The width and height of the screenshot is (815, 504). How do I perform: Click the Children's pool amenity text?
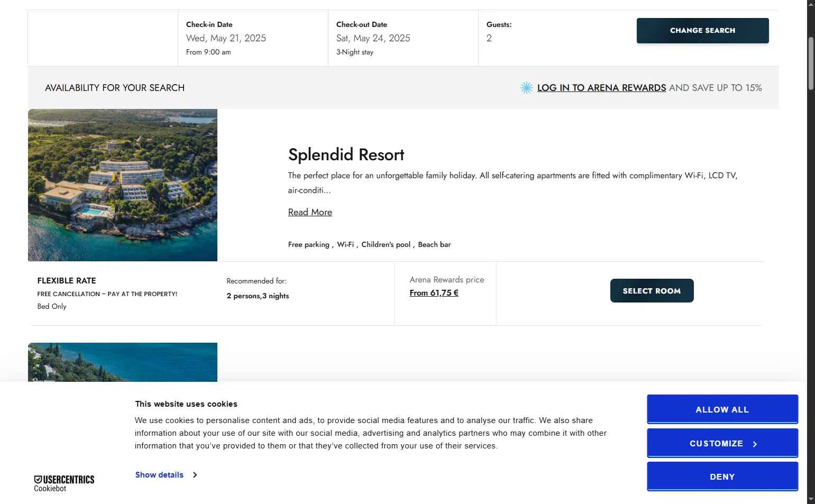tap(386, 244)
